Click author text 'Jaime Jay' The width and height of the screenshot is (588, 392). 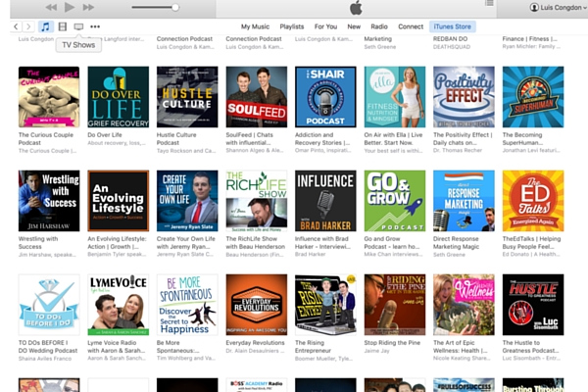pos(377,351)
